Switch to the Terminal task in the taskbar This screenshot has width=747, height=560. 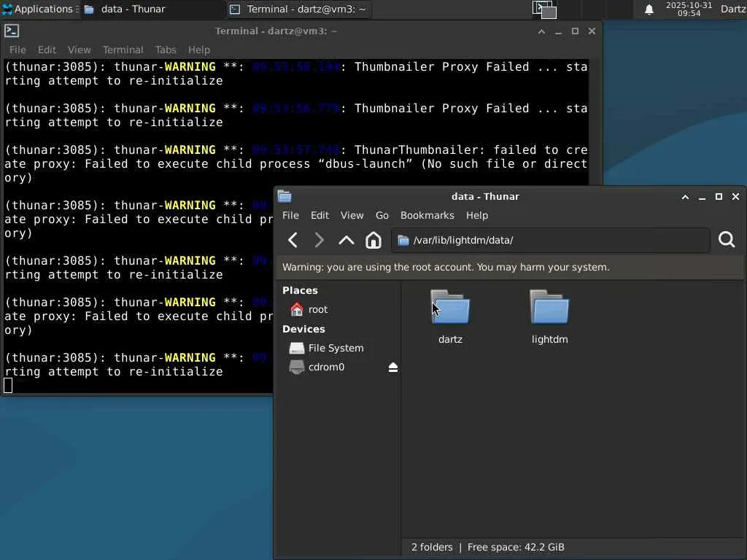[298, 9]
